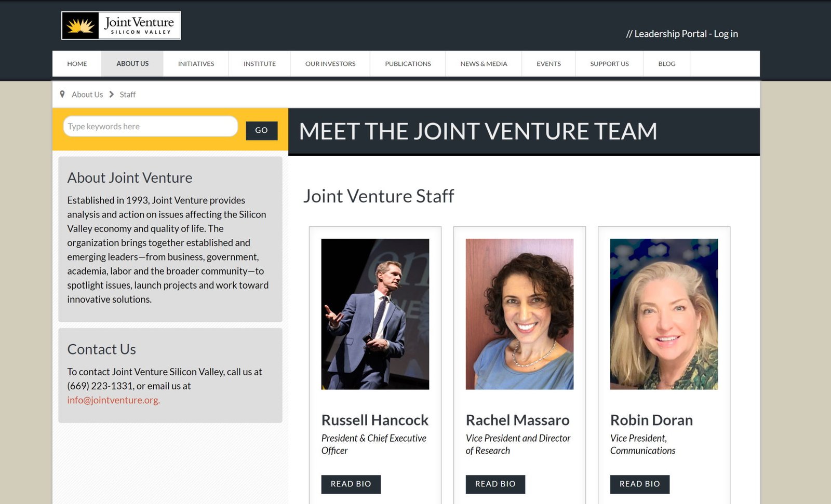831x504 pixels.
Task: Open Our Investors menu item
Action: tap(330, 64)
